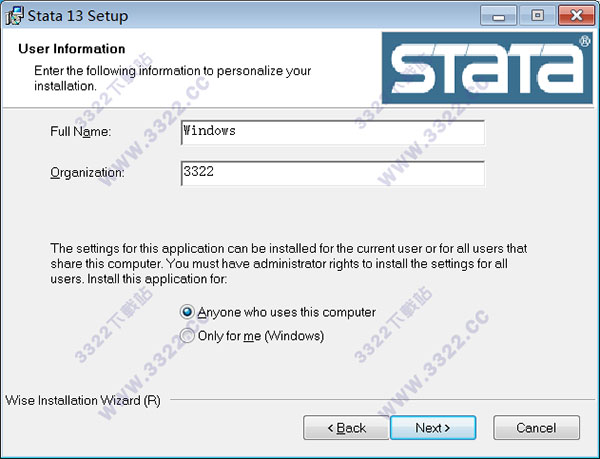Screen dimensions: 600x459
Task: Select 'Only for me (Windows)' option
Action: click(x=188, y=336)
